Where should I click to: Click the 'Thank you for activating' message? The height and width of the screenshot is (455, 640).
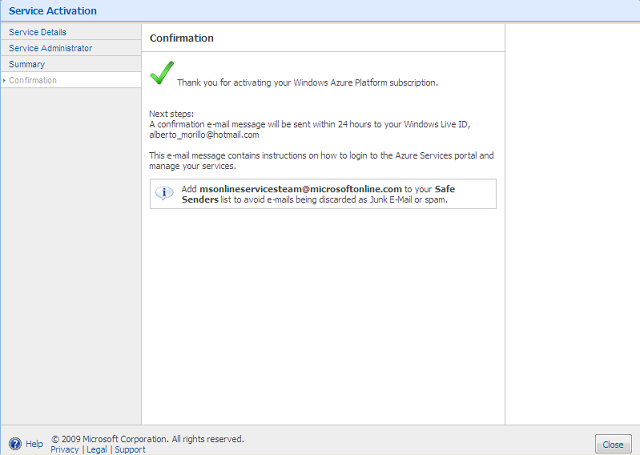[307, 83]
